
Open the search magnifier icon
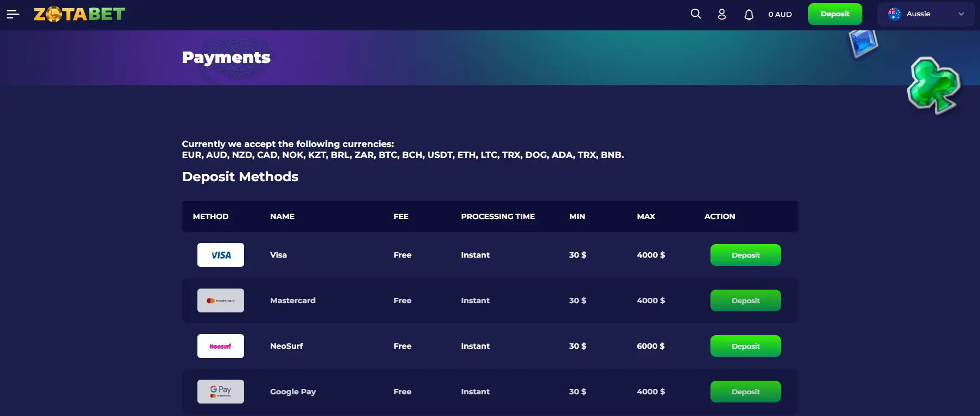[696, 14]
